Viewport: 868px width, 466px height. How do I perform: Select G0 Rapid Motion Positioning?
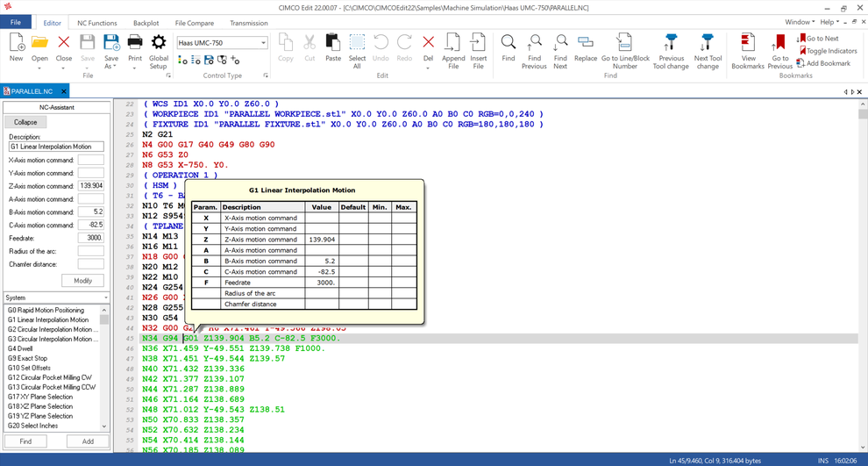[x=46, y=310]
